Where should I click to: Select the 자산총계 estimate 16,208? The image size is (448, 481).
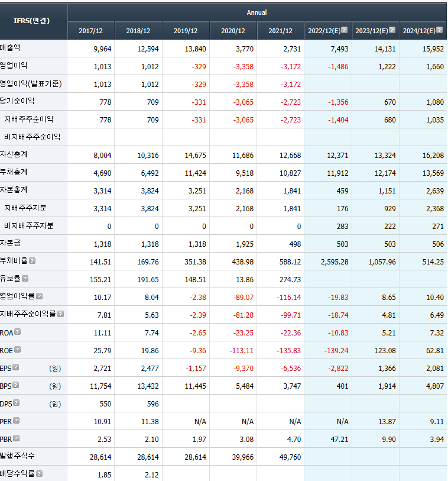tap(433, 156)
